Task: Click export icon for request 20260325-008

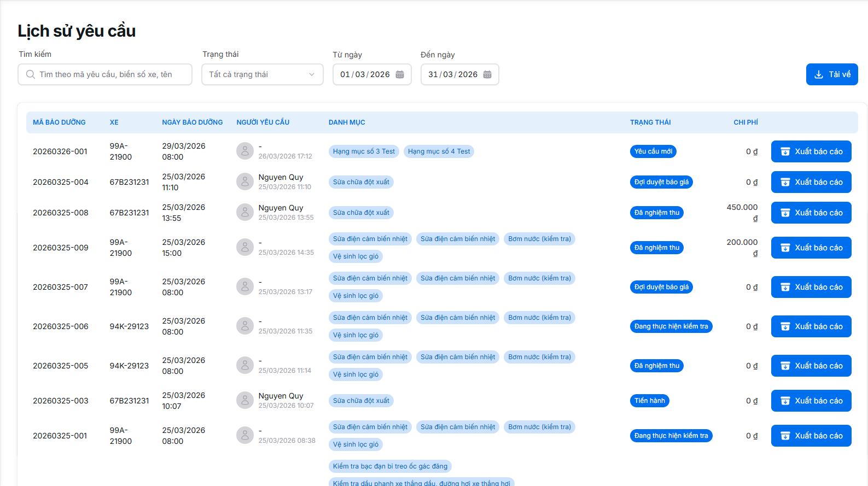Action: pyautogui.click(x=785, y=213)
